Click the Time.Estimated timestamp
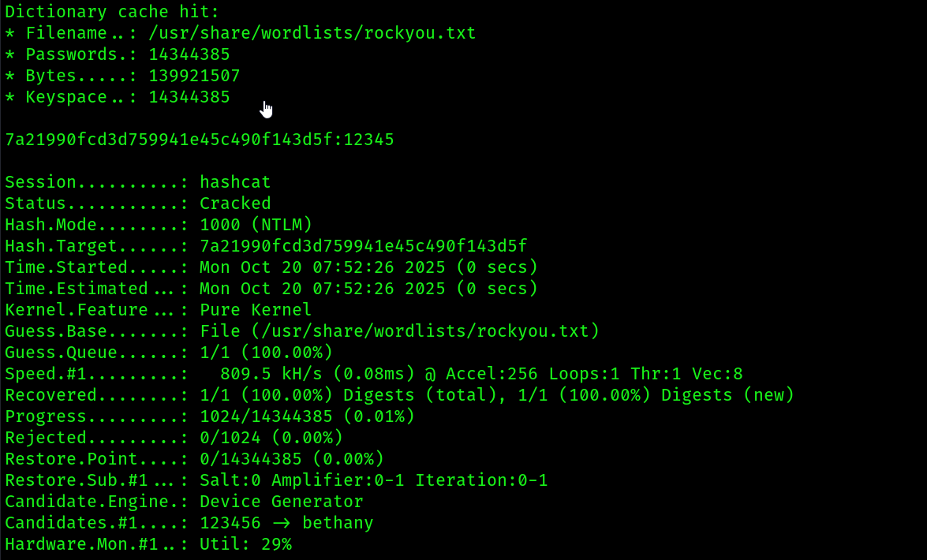The height and width of the screenshot is (560, 927). (x=368, y=289)
